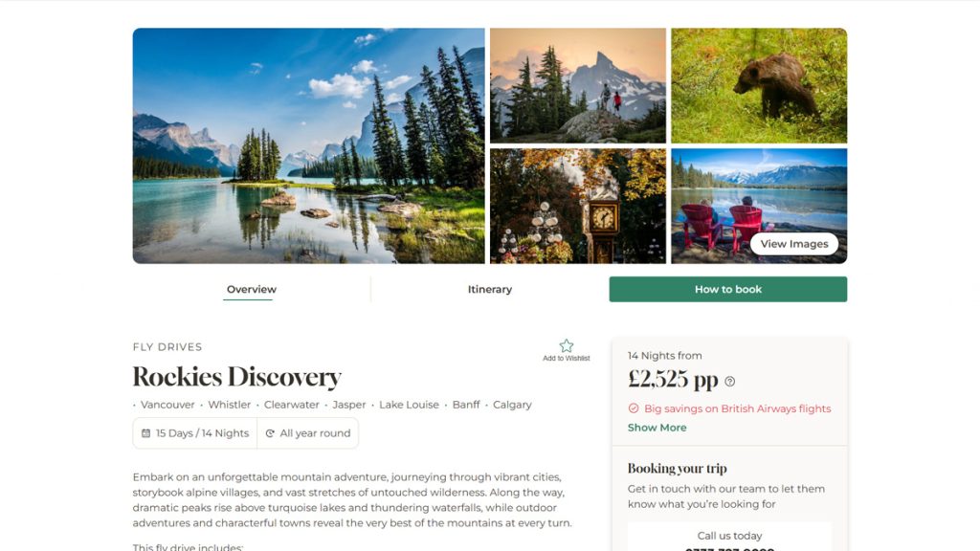Open the View Images gallery button
This screenshot has width=980, height=551.
(x=793, y=244)
